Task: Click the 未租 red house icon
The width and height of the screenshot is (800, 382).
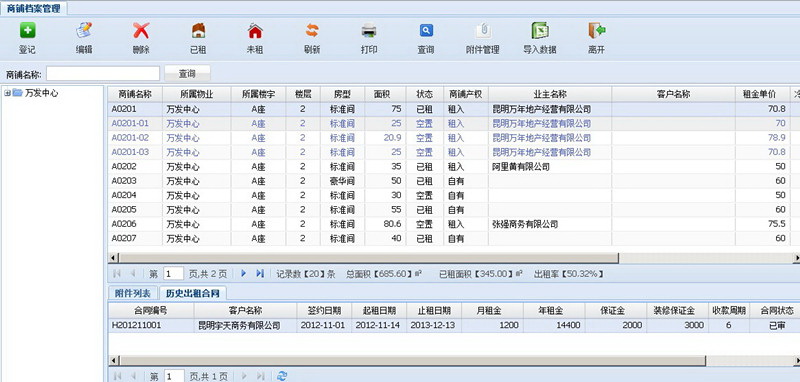Action: (x=255, y=31)
